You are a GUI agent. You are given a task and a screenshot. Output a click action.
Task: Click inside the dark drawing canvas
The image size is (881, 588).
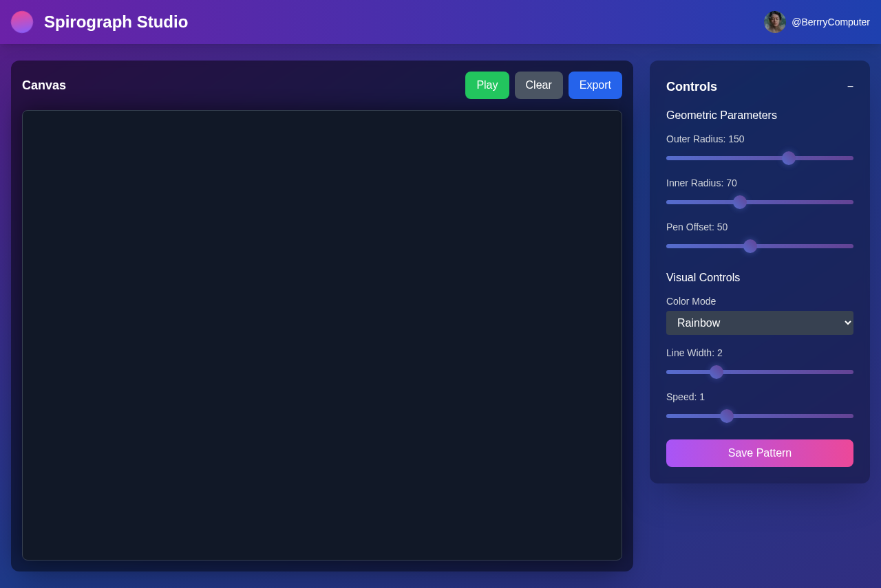322,335
